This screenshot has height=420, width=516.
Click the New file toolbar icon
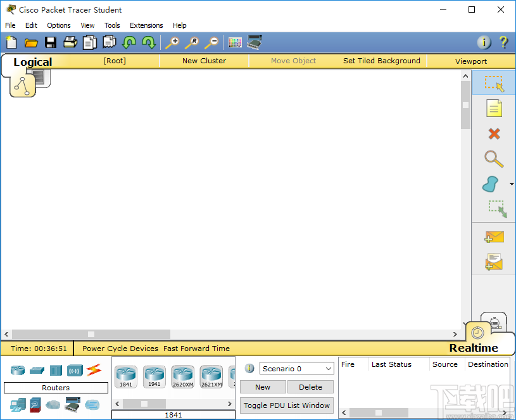tap(11, 42)
